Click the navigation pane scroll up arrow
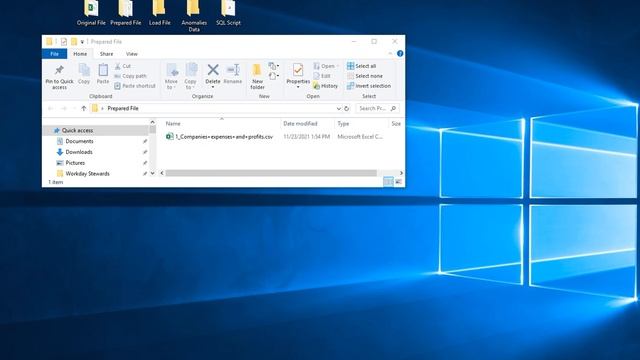Viewport: 640px width, 360px height. pyautogui.click(x=152, y=122)
